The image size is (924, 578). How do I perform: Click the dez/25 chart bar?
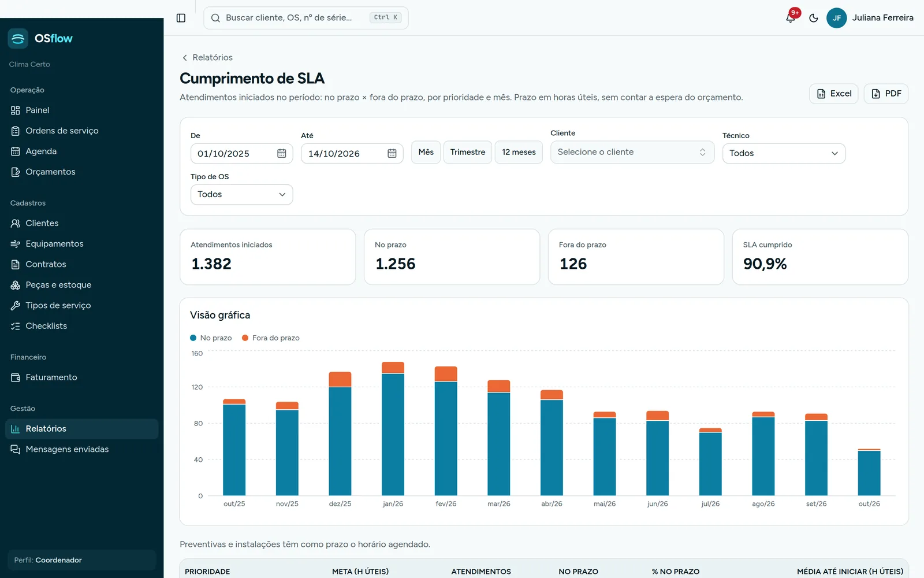[x=340, y=433]
